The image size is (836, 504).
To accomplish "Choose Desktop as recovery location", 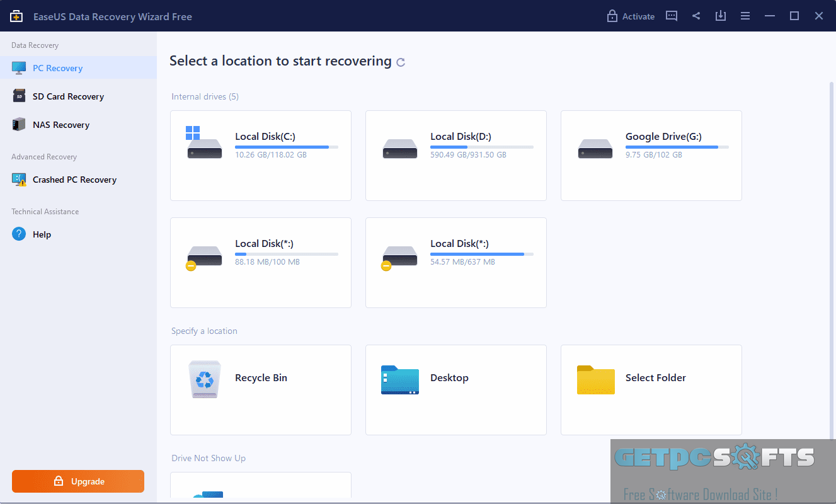I will click(456, 390).
